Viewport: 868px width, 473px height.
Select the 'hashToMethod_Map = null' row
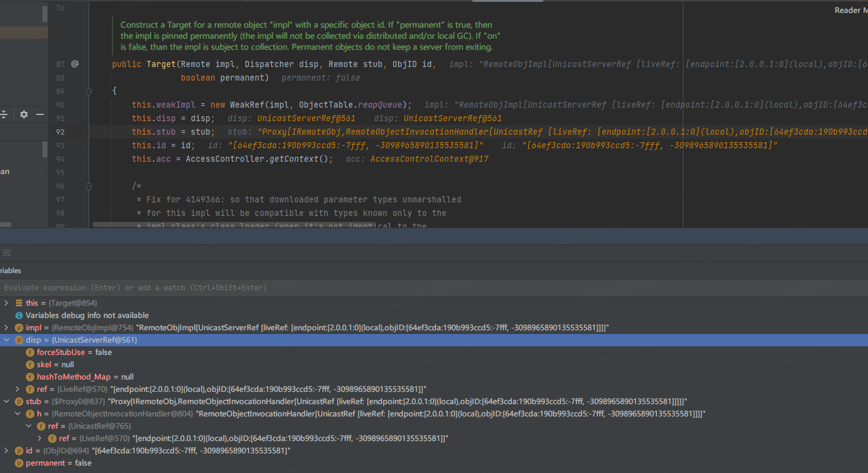click(x=434, y=377)
